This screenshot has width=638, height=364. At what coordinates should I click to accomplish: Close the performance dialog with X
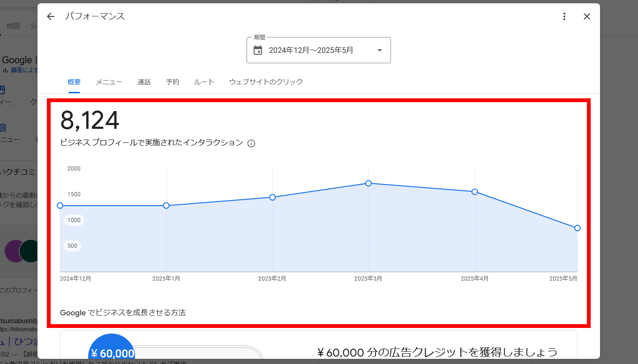point(586,16)
